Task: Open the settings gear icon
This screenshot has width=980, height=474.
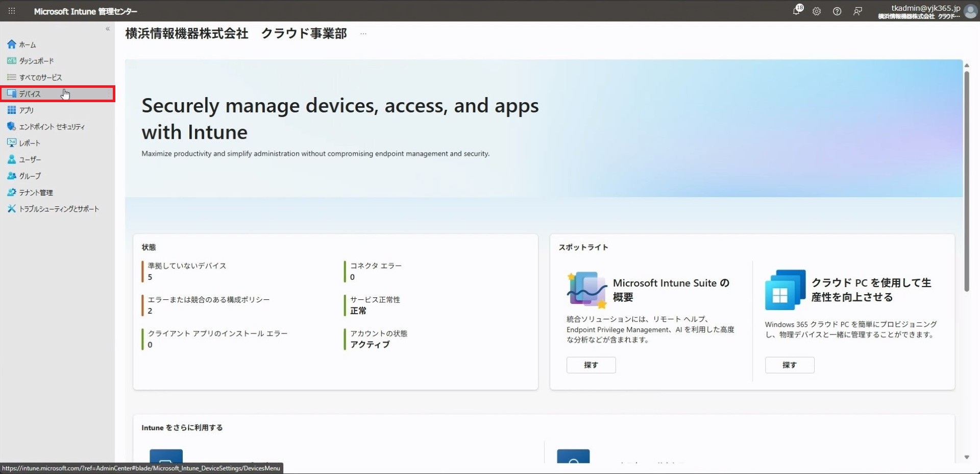Action: tap(817, 11)
